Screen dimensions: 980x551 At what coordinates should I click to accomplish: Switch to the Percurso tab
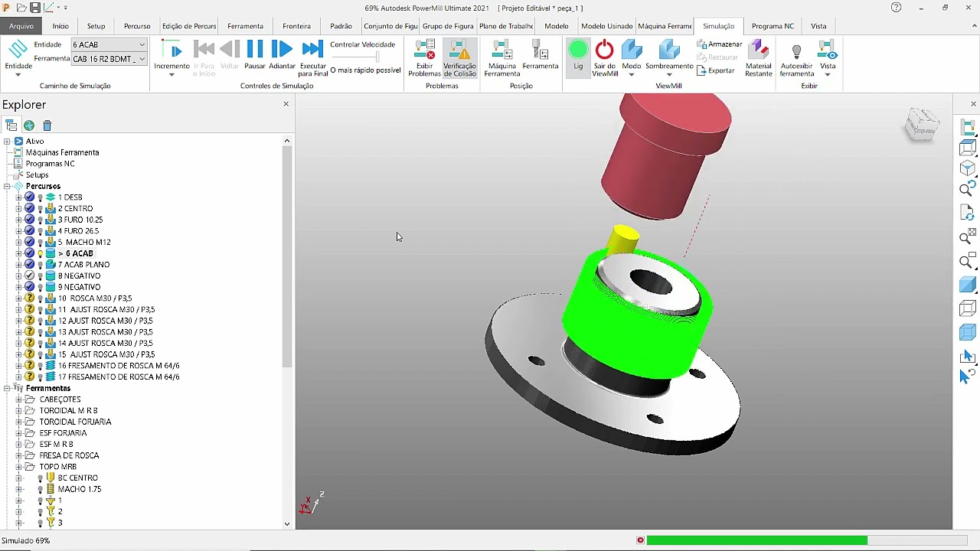pyautogui.click(x=137, y=26)
